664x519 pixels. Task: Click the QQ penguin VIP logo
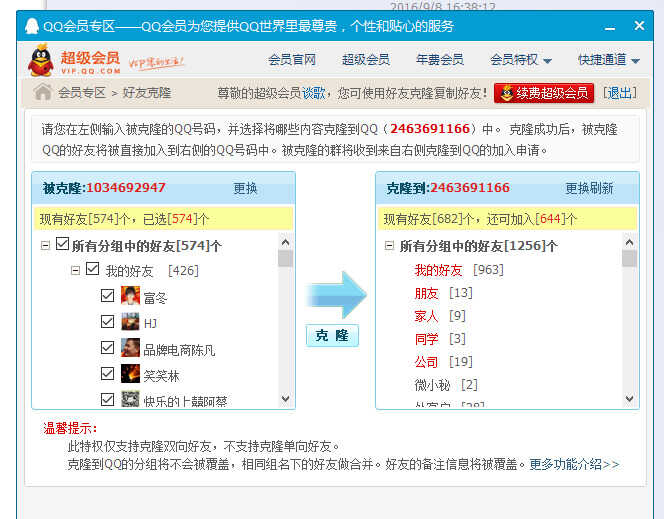[x=40, y=60]
